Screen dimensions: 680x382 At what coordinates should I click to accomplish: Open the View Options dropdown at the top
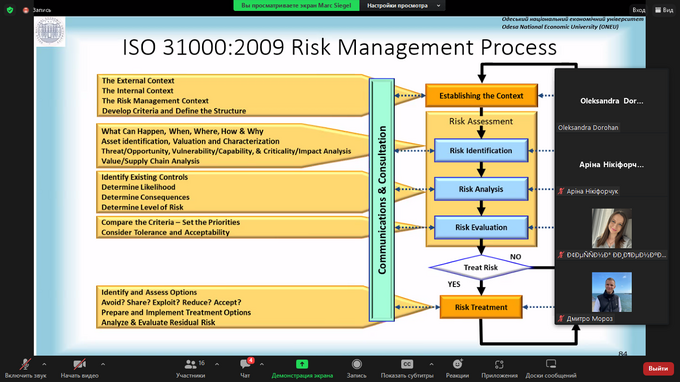403,6
